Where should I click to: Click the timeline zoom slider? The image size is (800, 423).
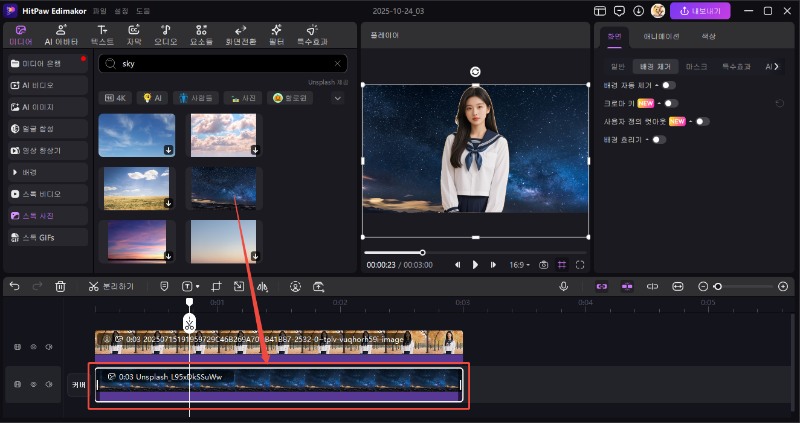[717, 286]
